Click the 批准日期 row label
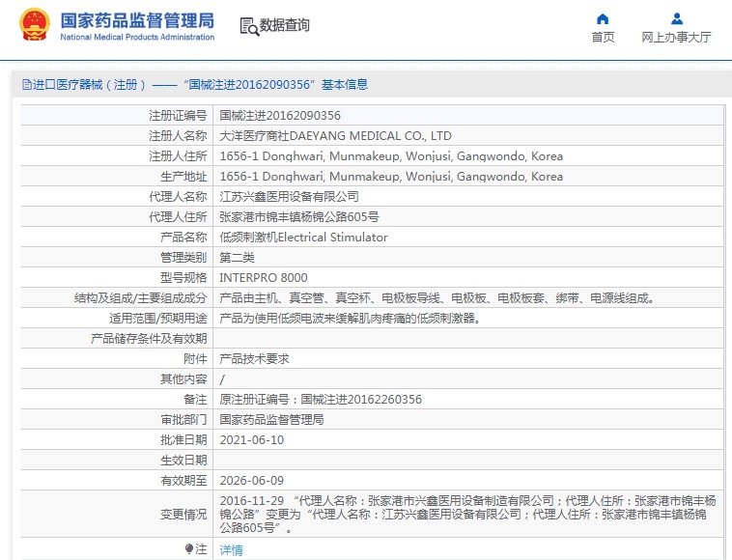The height and width of the screenshot is (560, 732). [x=183, y=440]
